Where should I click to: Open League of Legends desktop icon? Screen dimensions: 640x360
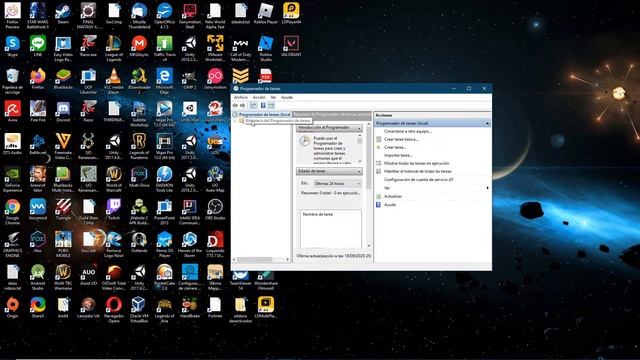pyautogui.click(x=113, y=48)
